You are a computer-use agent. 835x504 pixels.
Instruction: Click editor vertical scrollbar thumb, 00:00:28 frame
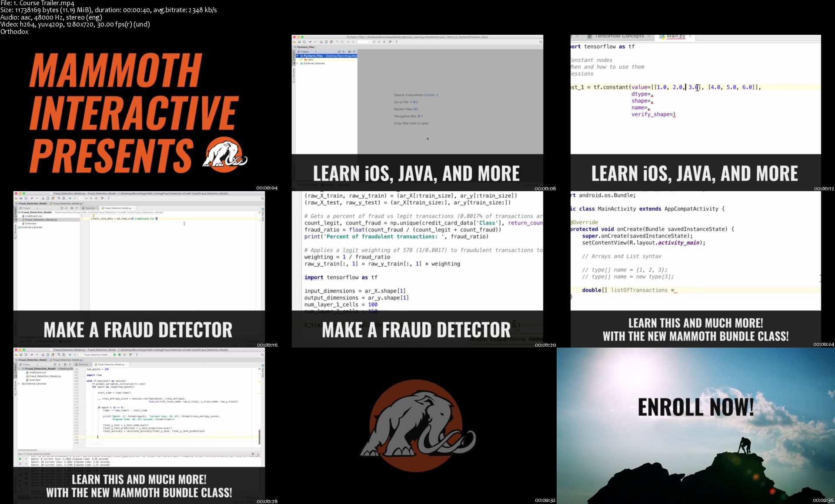[x=260, y=437]
